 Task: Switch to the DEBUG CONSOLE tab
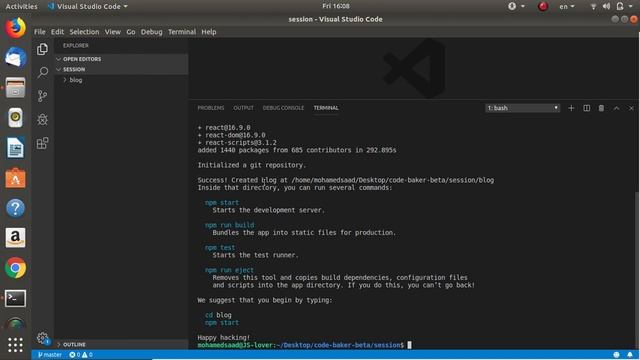(283, 108)
